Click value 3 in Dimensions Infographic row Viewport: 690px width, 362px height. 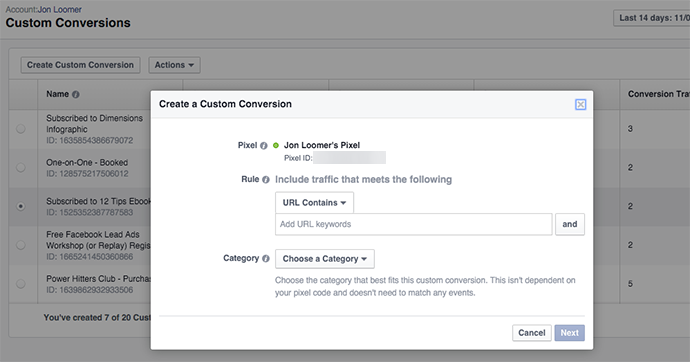(x=630, y=129)
